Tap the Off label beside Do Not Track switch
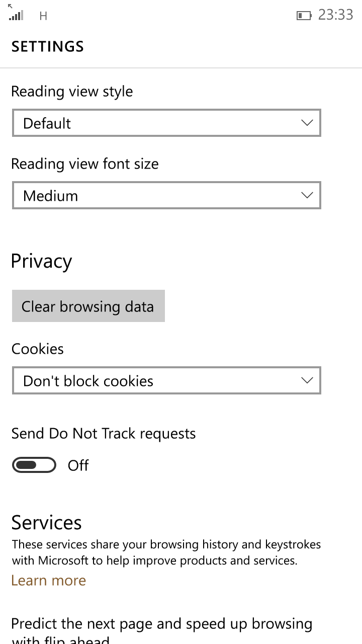362x644 pixels. tap(78, 465)
